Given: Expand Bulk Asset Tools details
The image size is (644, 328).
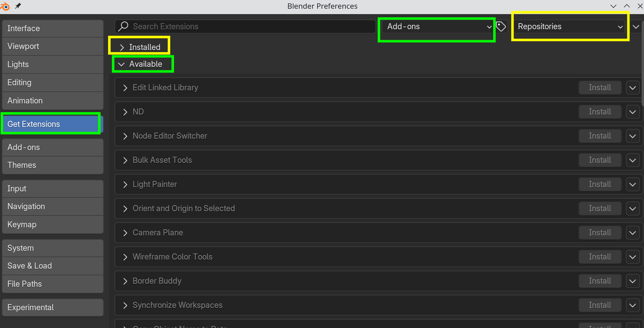Looking at the screenshot, I should click(125, 160).
